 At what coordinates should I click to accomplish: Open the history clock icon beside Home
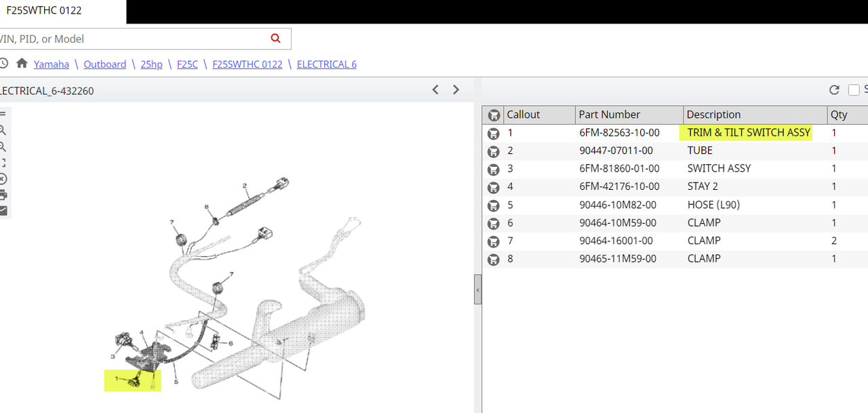point(3,64)
